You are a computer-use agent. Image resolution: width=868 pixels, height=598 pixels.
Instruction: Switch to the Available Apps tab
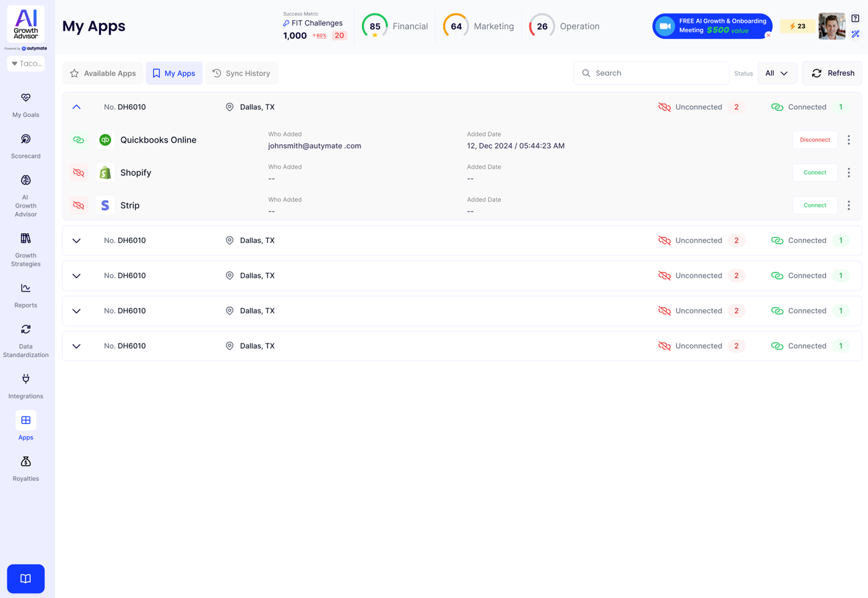[103, 73]
